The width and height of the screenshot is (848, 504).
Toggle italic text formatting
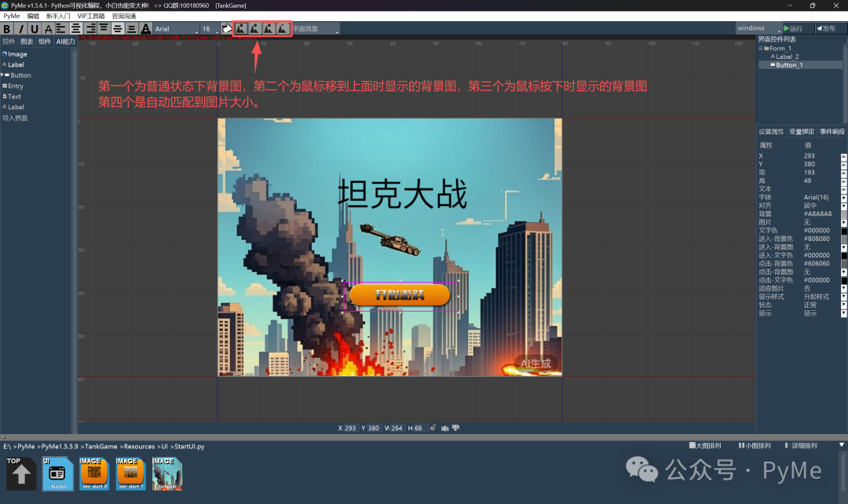(21, 29)
